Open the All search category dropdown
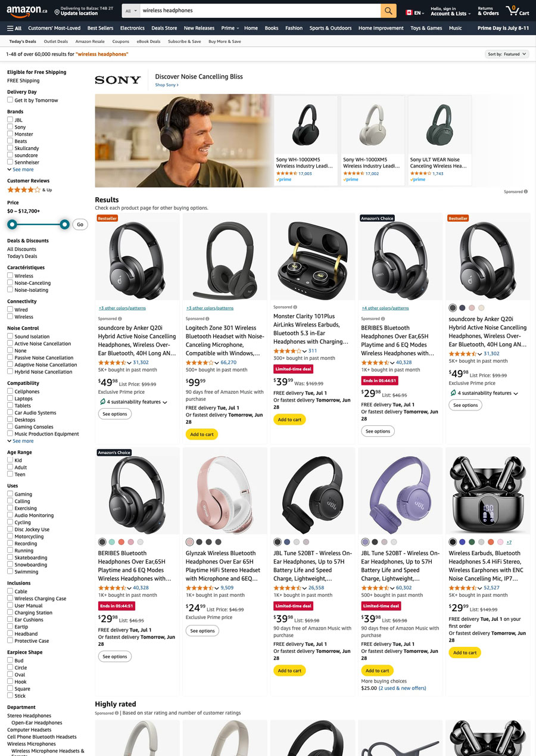This screenshot has height=756, width=536. (131, 11)
